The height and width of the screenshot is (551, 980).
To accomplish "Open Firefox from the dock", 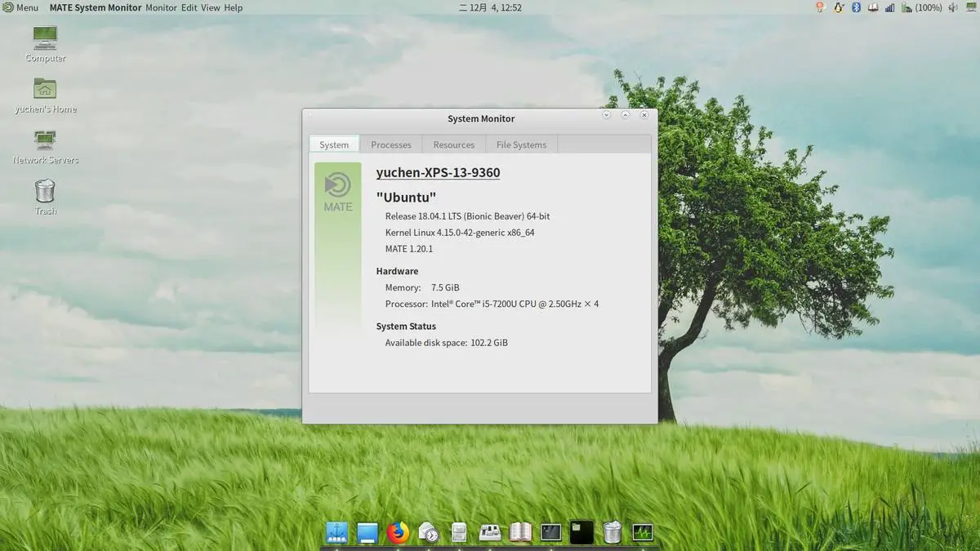I will tap(398, 533).
